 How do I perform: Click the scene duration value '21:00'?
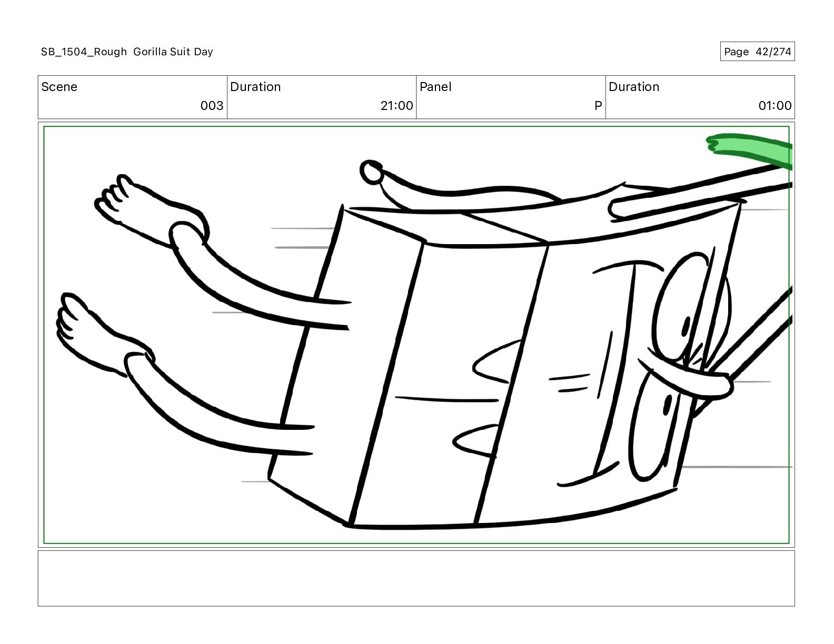click(x=396, y=106)
